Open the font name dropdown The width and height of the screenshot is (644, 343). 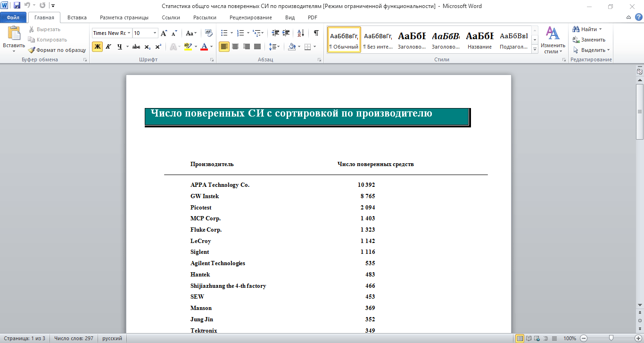129,33
